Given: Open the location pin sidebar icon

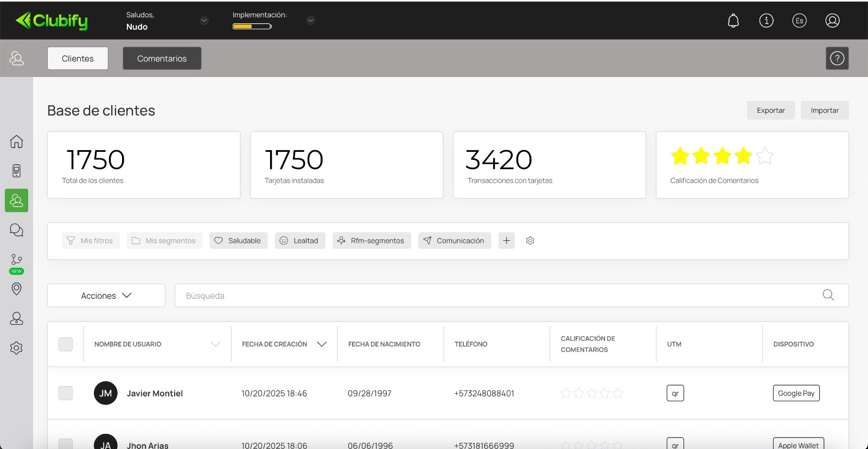Looking at the screenshot, I should [x=16, y=289].
